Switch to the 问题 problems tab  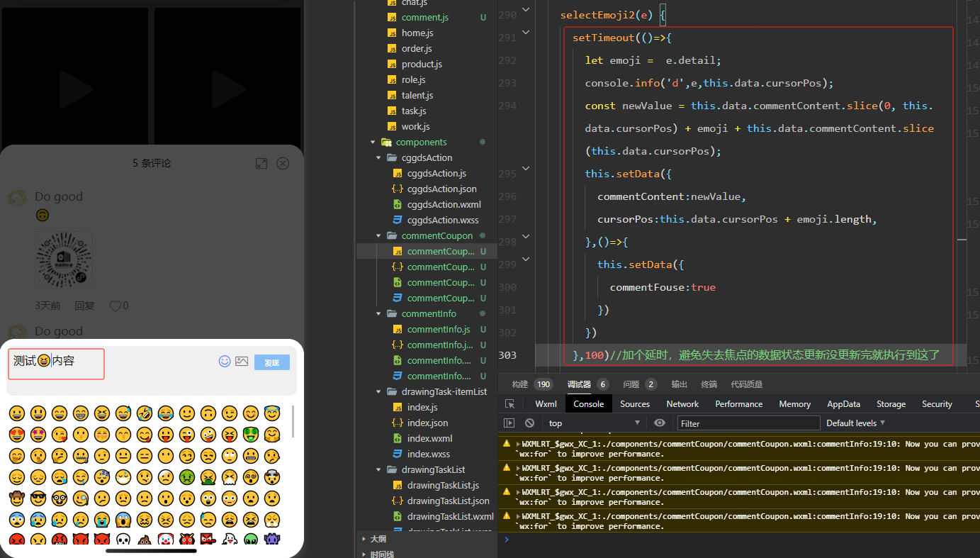640,384
